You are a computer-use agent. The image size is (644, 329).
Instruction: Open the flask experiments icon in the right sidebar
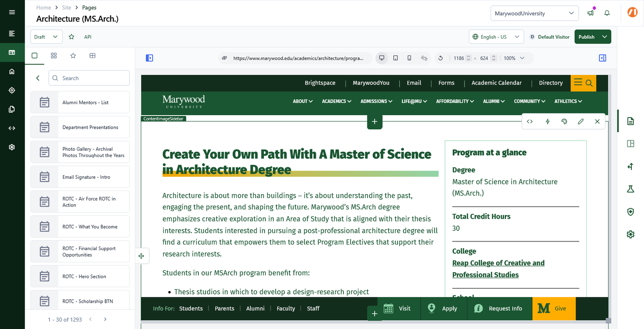click(x=631, y=189)
